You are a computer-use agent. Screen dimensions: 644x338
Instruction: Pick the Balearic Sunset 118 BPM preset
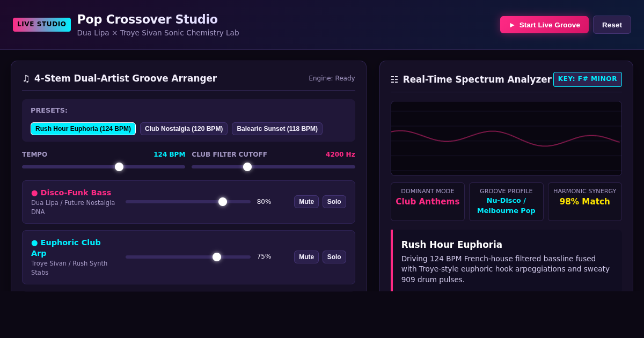pos(277,129)
